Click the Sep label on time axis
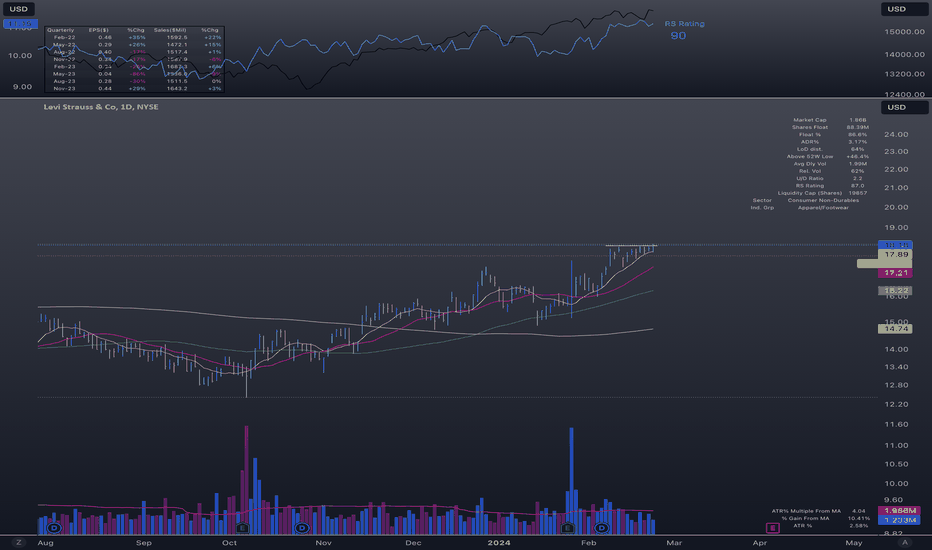The height and width of the screenshot is (550, 932). pos(143,543)
